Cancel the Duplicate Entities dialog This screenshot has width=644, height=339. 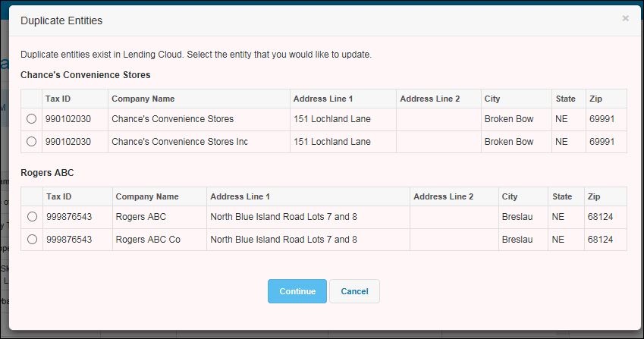click(x=354, y=291)
